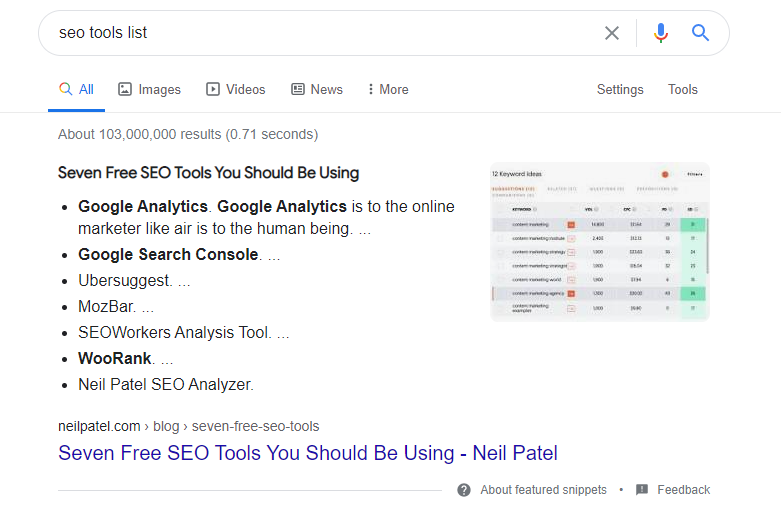This screenshot has width=781, height=526.
Task: Click the Feedback link
Action: [683, 490]
